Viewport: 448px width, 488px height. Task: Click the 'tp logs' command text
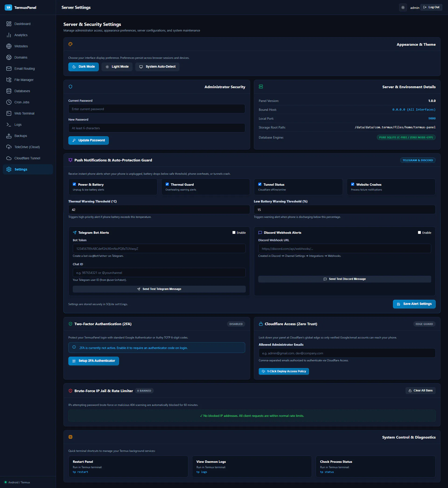pos(202,472)
